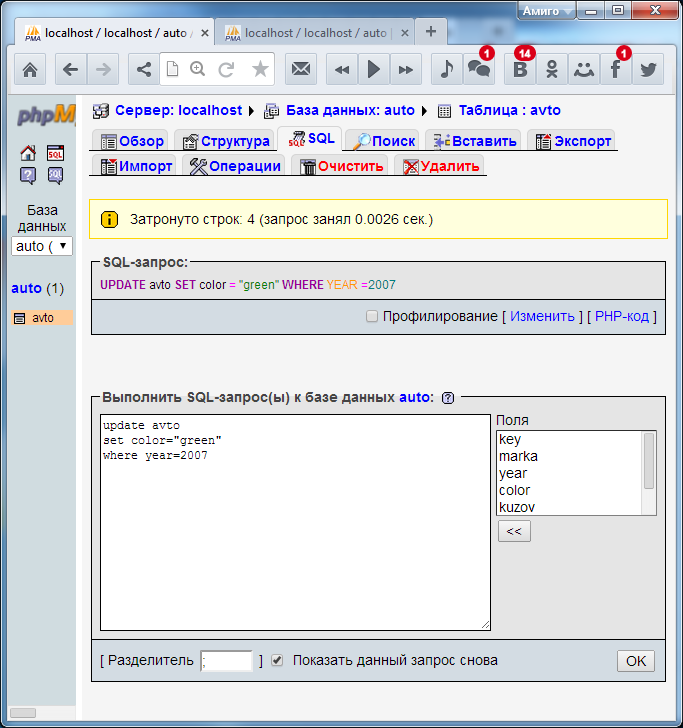Open the Twitter icon in browser toolbar
The width and height of the screenshot is (683, 728).
(648, 69)
